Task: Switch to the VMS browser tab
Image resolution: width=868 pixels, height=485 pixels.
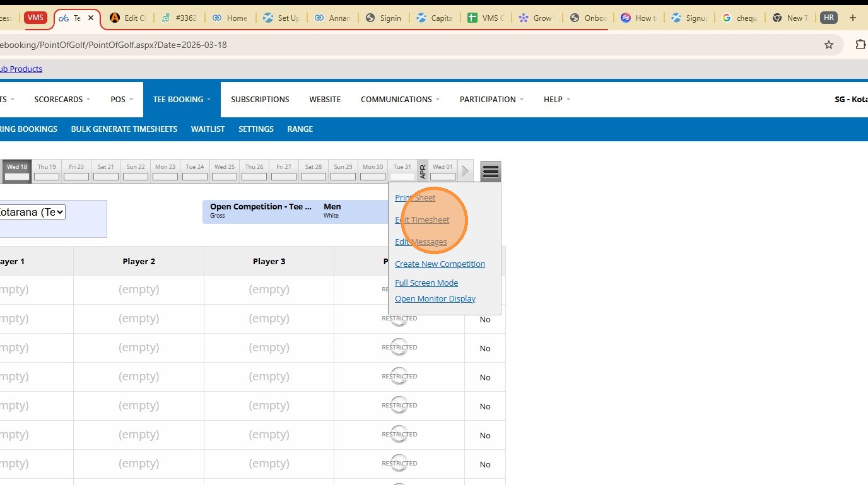Action: point(35,18)
